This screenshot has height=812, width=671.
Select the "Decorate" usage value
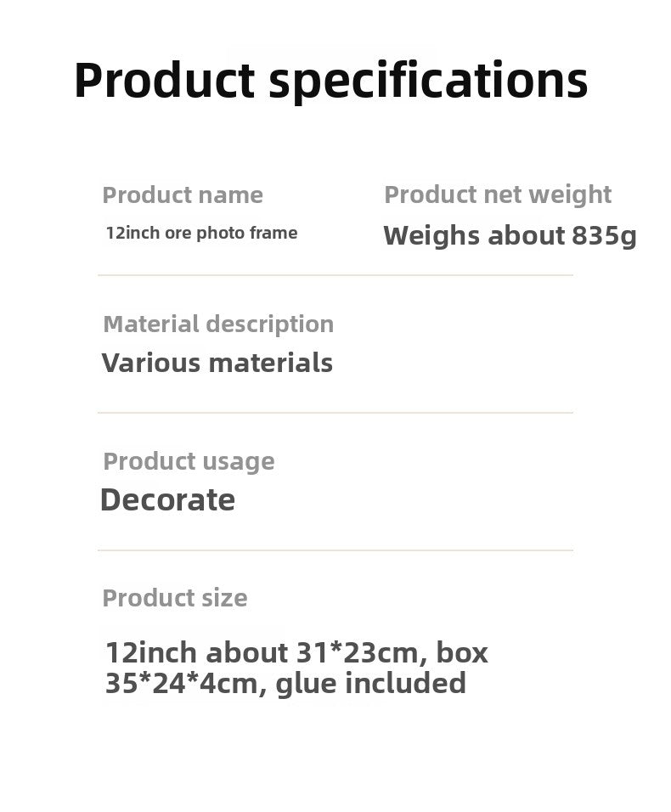pos(167,499)
